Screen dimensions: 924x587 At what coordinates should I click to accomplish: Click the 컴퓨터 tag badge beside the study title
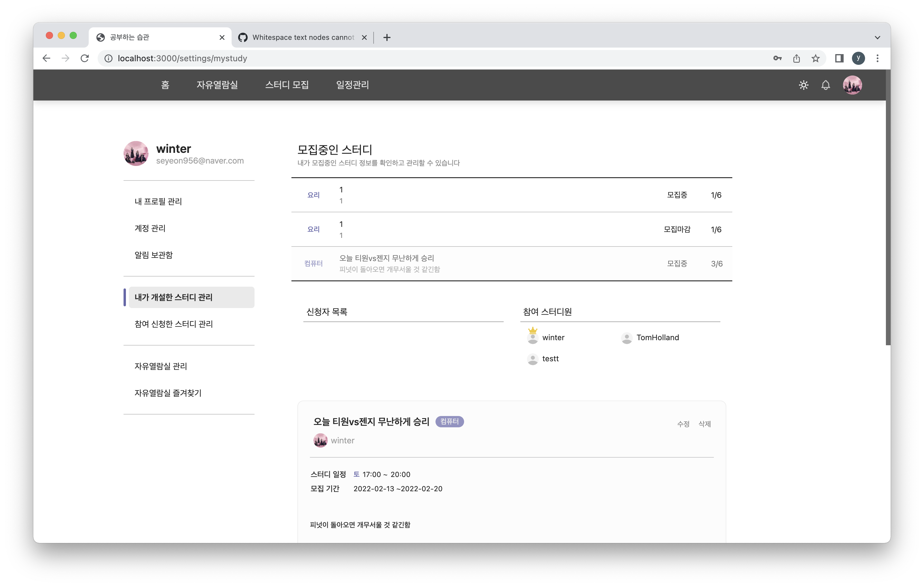pyautogui.click(x=449, y=421)
